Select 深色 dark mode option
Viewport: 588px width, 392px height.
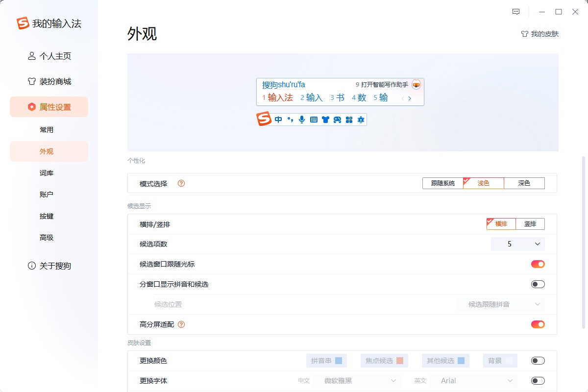524,183
